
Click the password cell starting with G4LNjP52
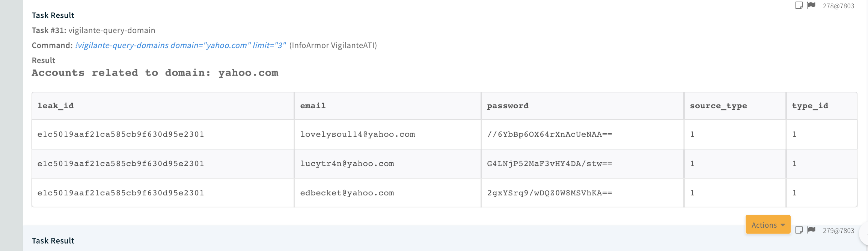tap(549, 164)
